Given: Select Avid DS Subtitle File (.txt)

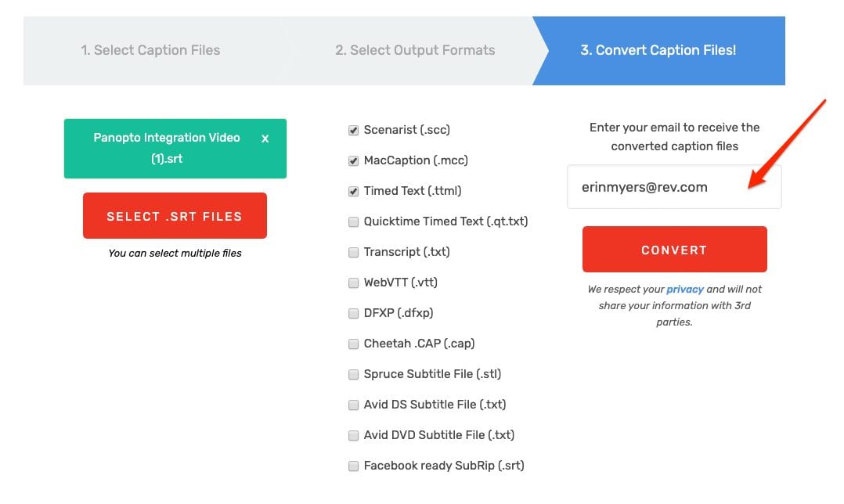Looking at the screenshot, I should pyautogui.click(x=354, y=405).
